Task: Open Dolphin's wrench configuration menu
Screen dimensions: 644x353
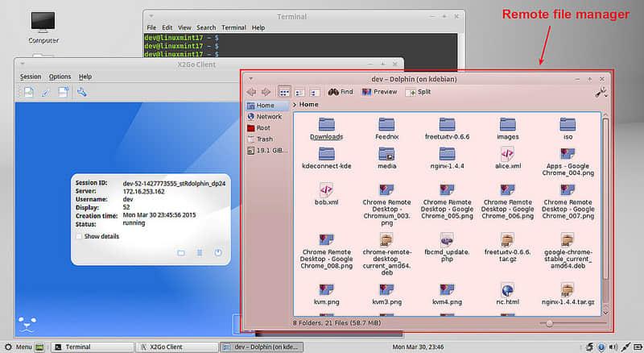Action: [x=601, y=92]
